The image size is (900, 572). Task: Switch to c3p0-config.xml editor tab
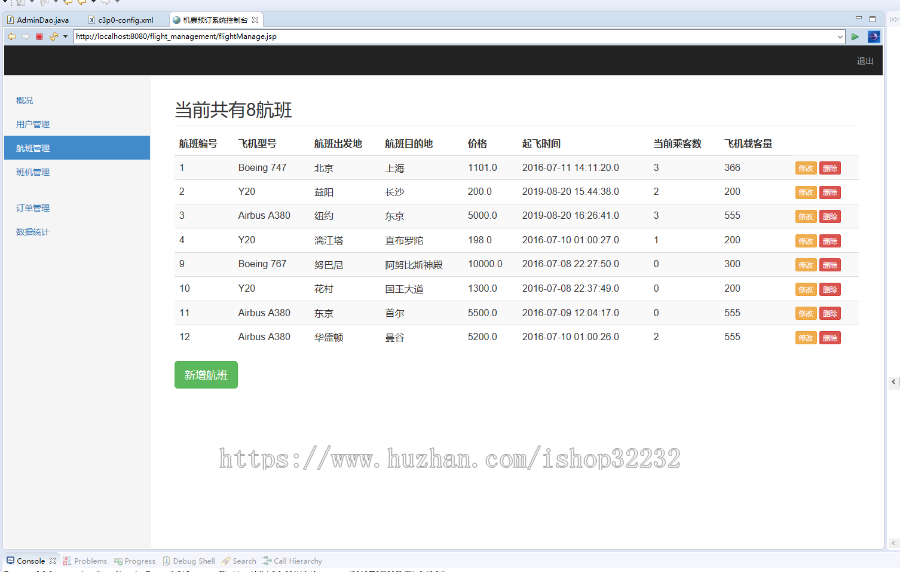(x=121, y=20)
